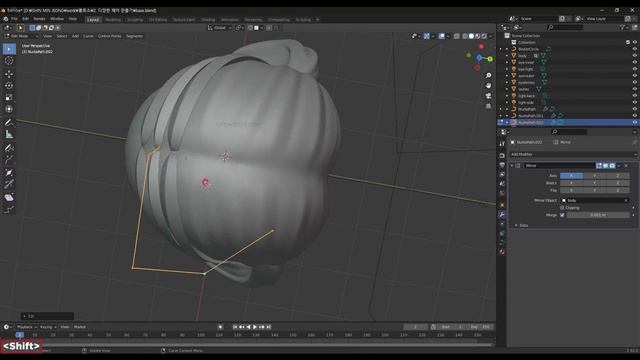Select the Cursor tool in the viewport toolbar
Viewport: 640px width, 360px height.
pos(9,61)
